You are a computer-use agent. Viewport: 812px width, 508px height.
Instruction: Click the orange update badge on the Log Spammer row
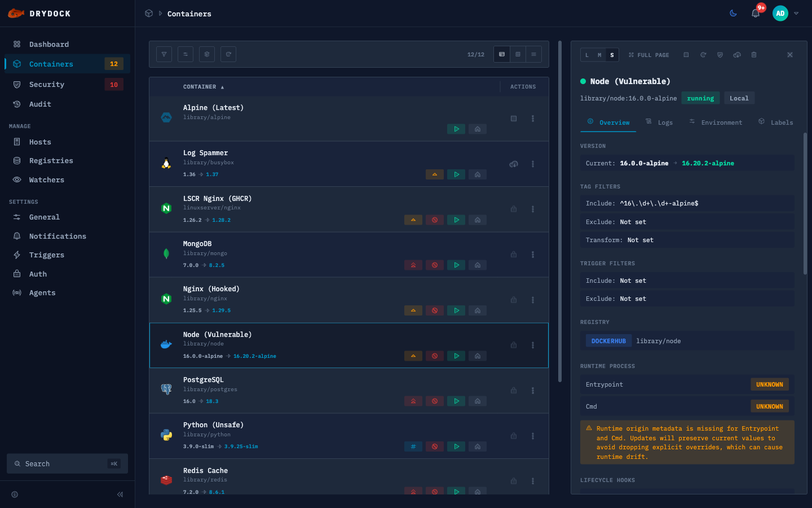(435, 174)
